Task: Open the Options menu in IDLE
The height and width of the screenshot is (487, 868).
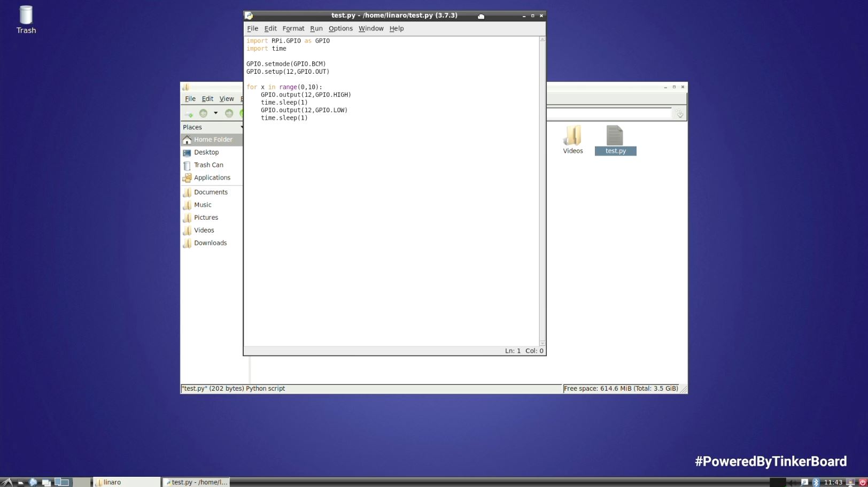Action: pyautogui.click(x=340, y=28)
